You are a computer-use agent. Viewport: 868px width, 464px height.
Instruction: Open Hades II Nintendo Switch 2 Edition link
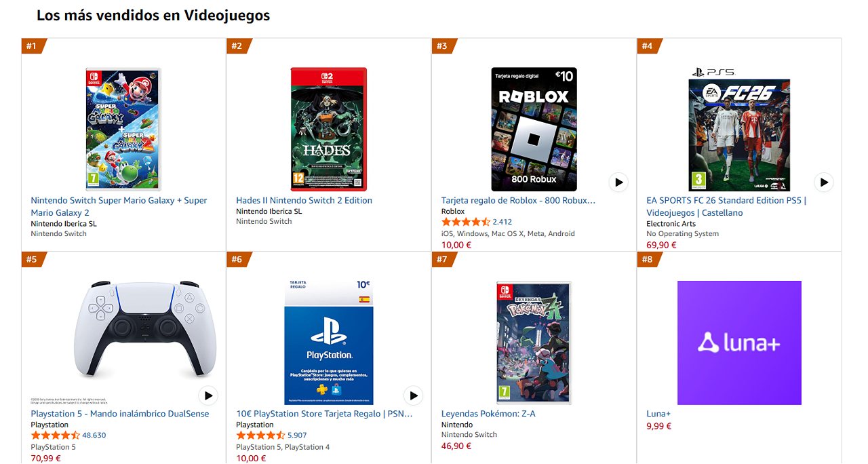point(304,200)
